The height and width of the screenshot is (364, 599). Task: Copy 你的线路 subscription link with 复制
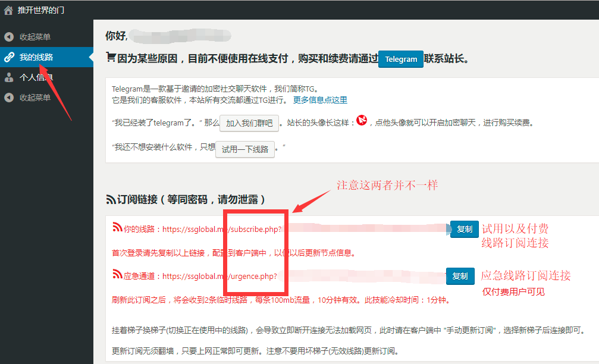[464, 229]
